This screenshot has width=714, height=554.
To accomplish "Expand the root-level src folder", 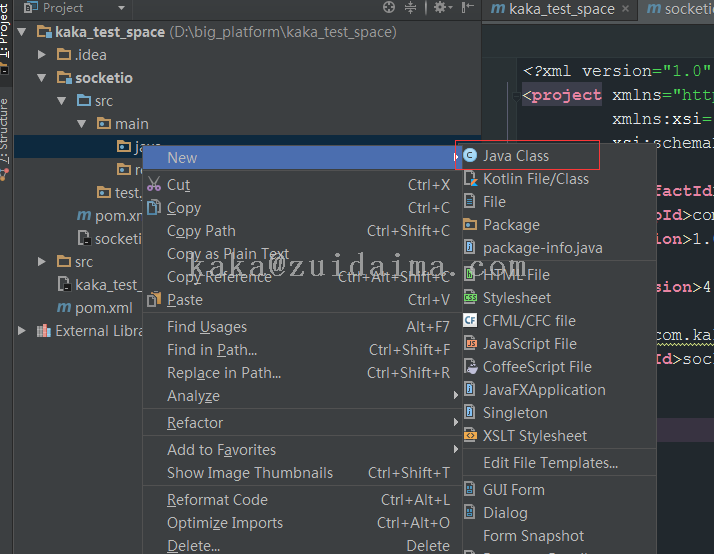I will [41, 262].
